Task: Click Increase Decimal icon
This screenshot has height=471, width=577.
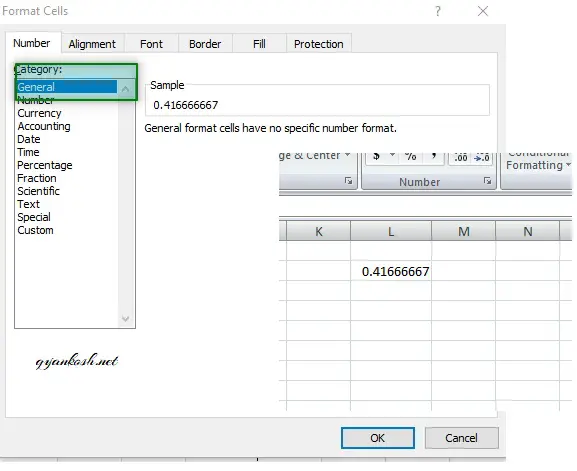Action: pos(460,157)
